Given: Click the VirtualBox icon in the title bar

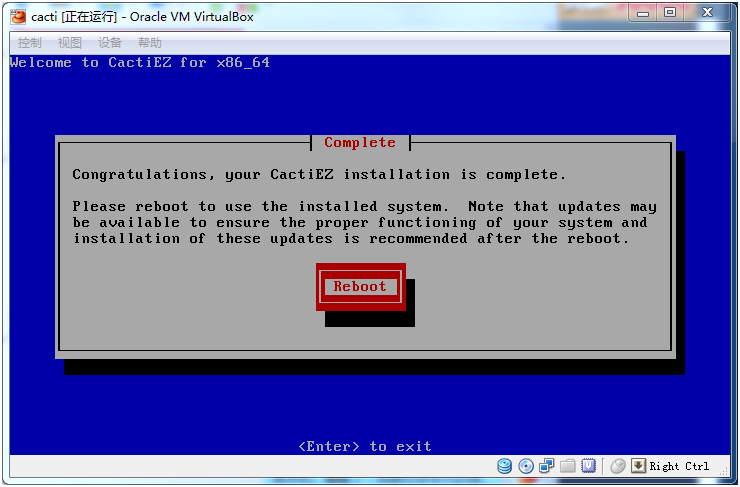Looking at the screenshot, I should (18, 17).
